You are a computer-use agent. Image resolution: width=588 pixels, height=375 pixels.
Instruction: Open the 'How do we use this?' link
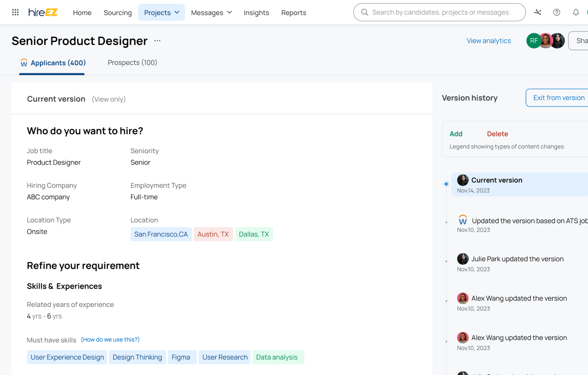point(110,339)
